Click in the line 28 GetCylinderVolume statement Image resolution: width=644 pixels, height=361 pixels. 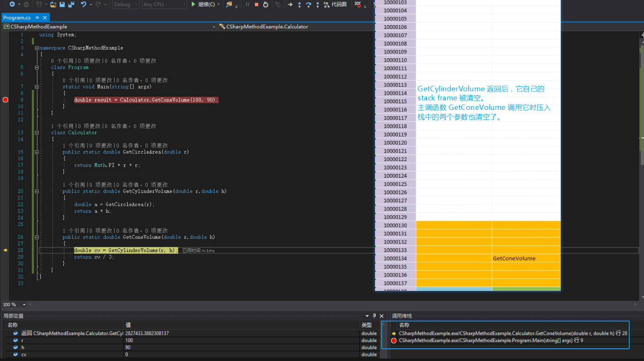[125, 250]
